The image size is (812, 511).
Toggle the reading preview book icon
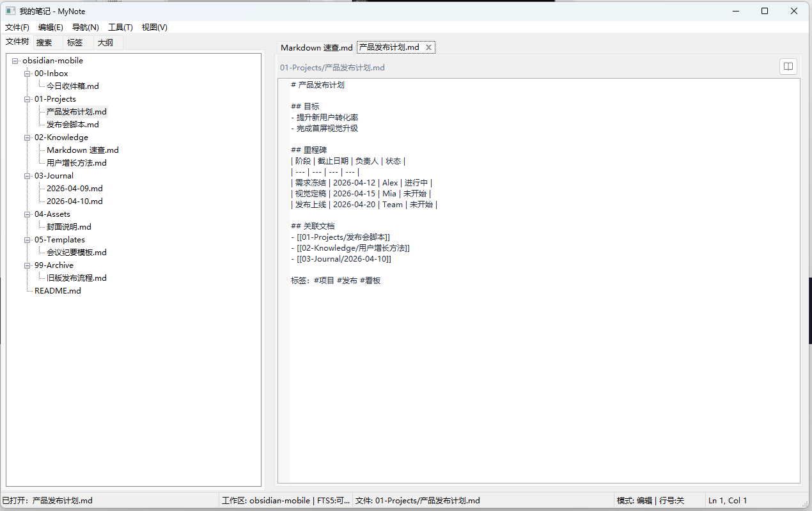[788, 67]
